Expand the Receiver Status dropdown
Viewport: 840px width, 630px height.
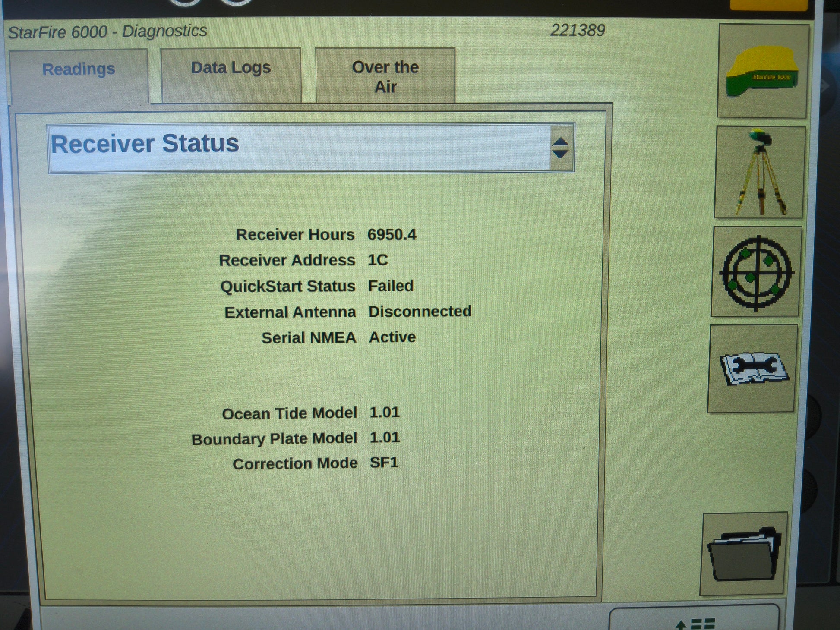pyautogui.click(x=311, y=148)
